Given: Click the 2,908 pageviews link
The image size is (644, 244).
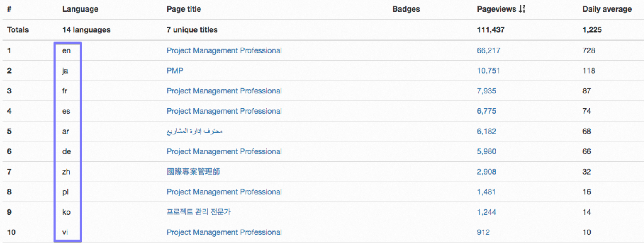Looking at the screenshot, I should [487, 172].
